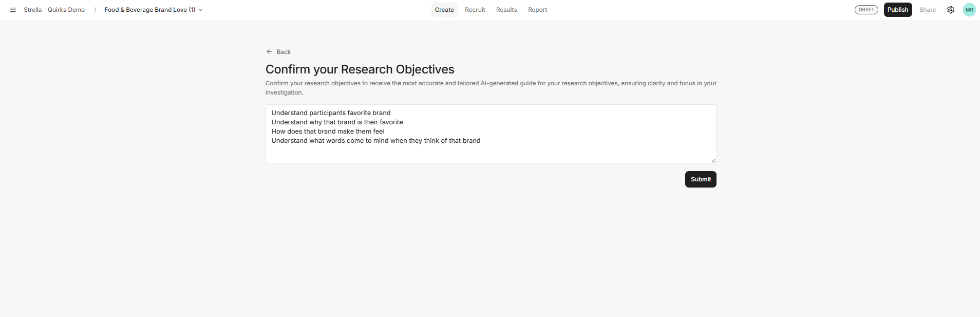Click the line about words that come to mind

click(376, 141)
